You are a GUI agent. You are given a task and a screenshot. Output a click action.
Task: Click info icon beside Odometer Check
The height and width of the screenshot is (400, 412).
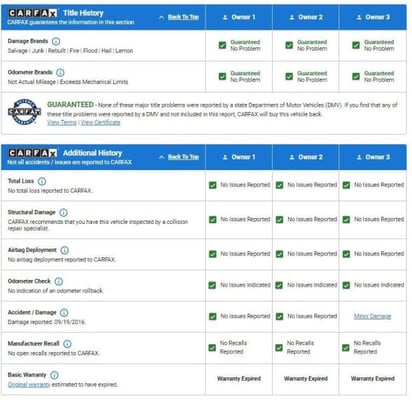click(58, 281)
